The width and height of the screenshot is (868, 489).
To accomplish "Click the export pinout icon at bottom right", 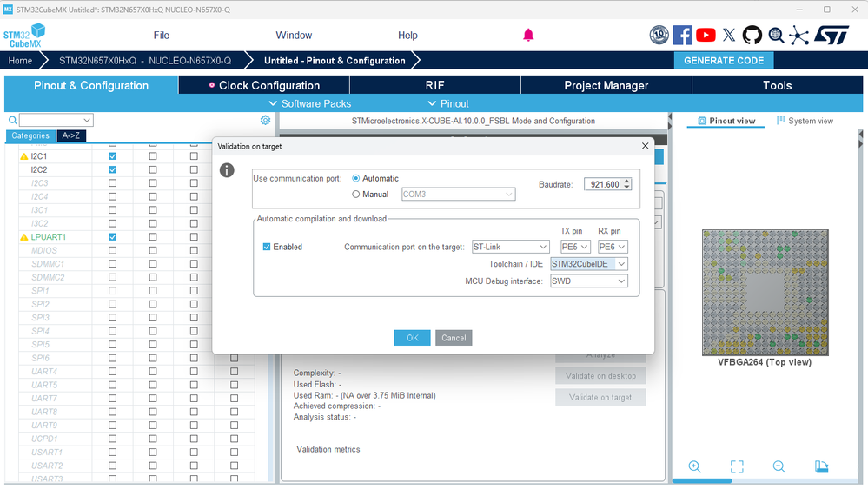I will coord(821,466).
